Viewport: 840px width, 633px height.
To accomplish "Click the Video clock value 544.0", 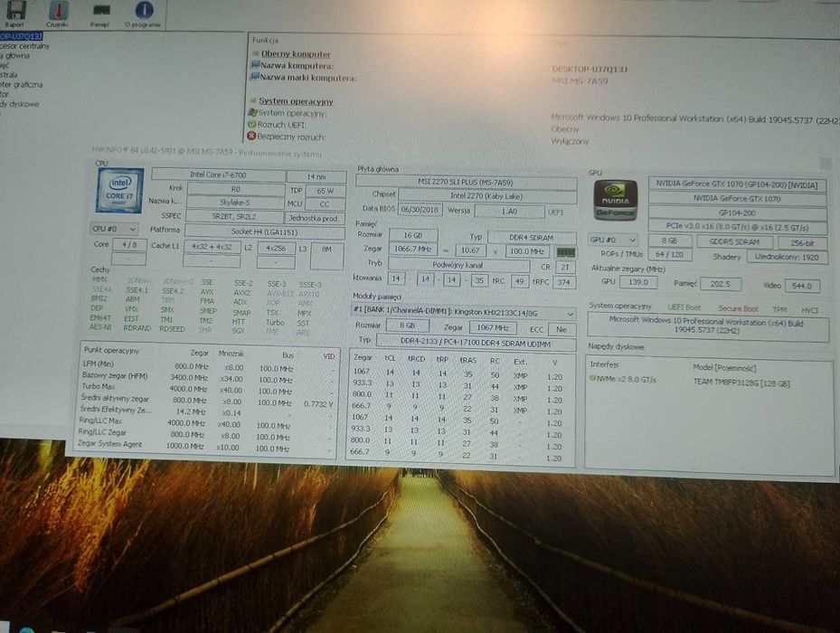I will pos(801,286).
